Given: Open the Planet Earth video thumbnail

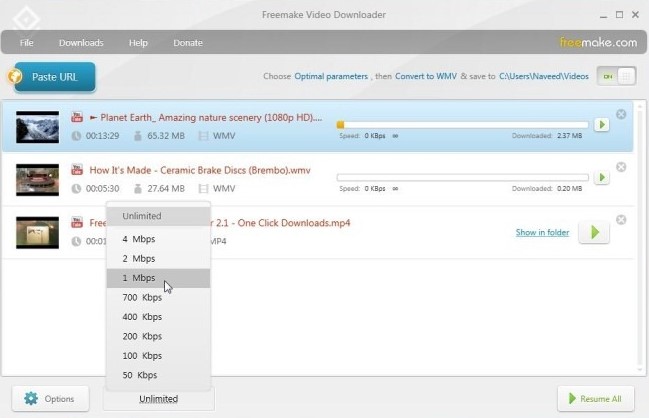Looking at the screenshot, I should pyautogui.click(x=37, y=127).
